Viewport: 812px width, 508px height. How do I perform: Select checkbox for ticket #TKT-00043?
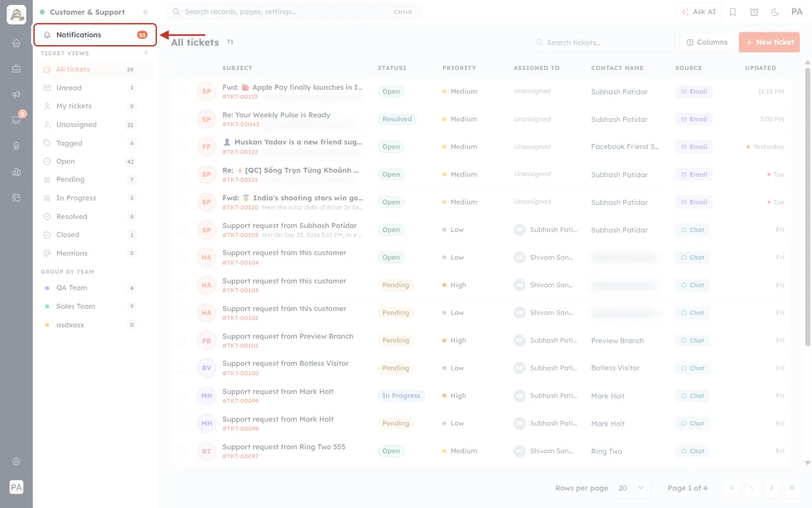click(182, 119)
